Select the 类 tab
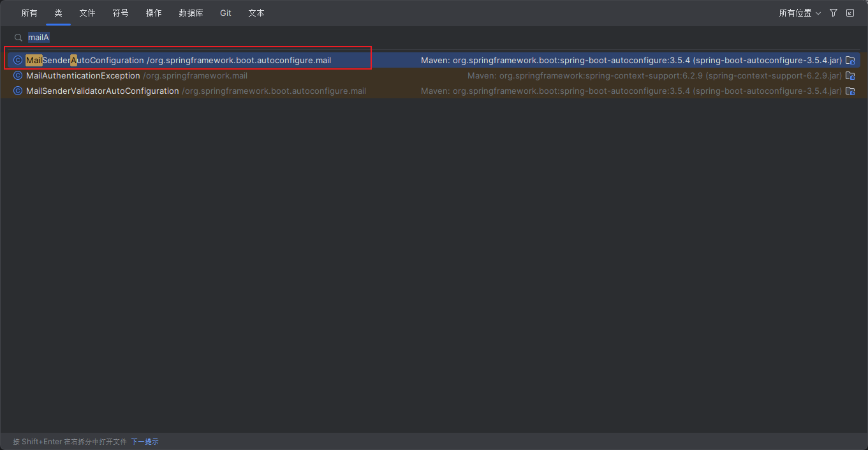Viewport: 868px width, 450px height. 58,13
